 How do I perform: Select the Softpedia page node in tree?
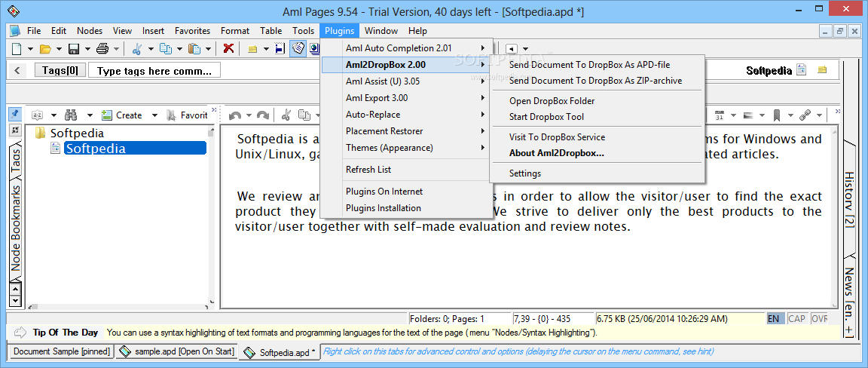coord(135,148)
